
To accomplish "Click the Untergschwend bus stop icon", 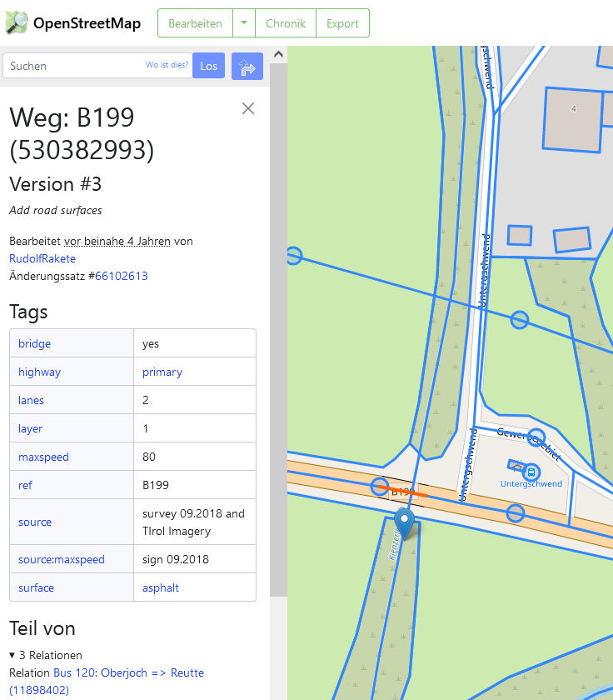I will tap(531, 471).
